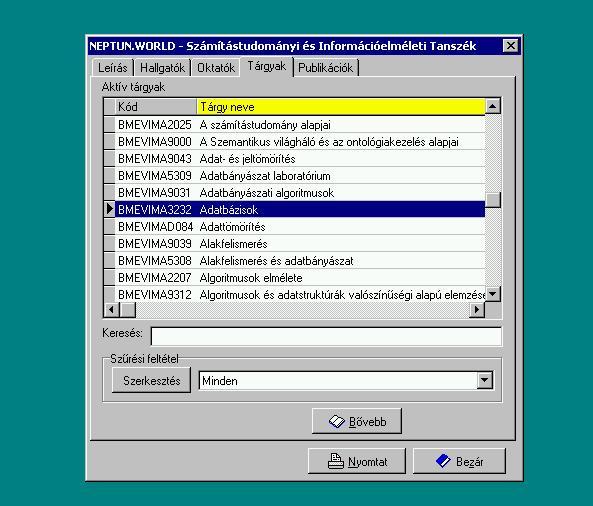Click 'Algoritmusok és adatstruktúrák' subject name
Screen dimensions: 593x506
342,295
